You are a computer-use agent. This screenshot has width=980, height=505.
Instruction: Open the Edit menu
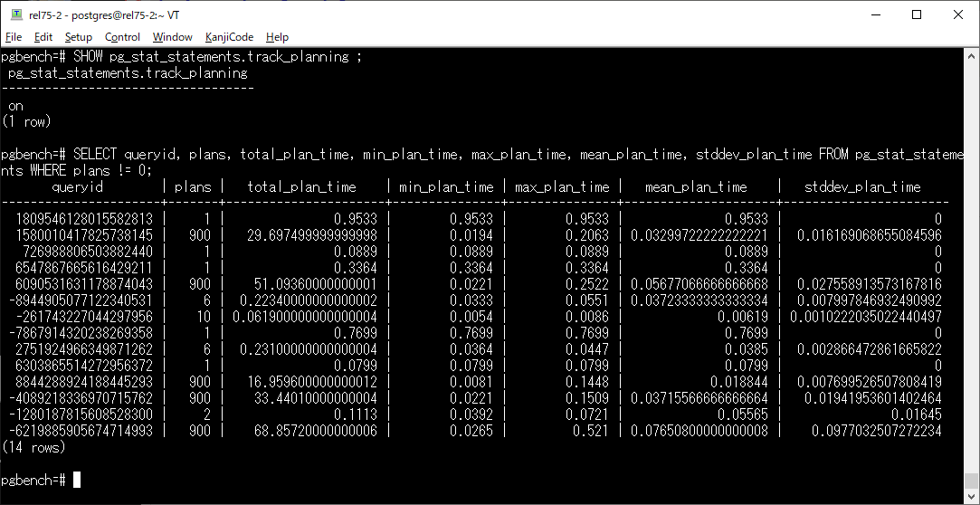43,37
